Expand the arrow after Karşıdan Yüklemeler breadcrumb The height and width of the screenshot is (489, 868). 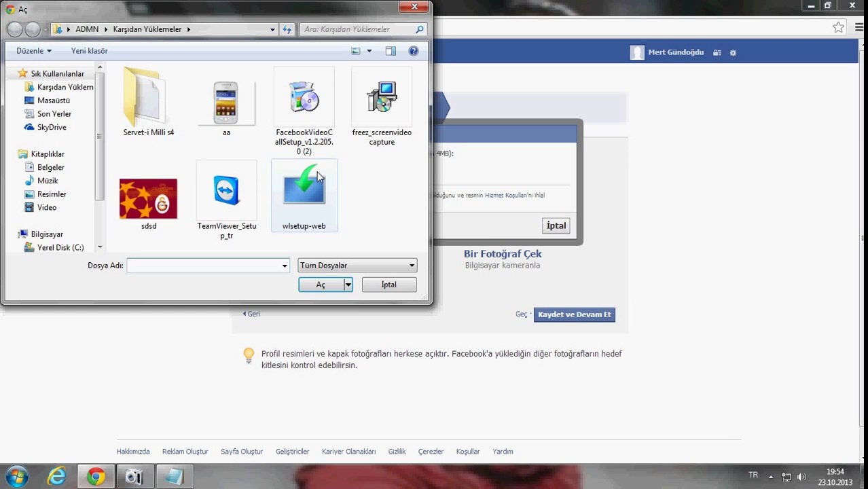click(189, 29)
